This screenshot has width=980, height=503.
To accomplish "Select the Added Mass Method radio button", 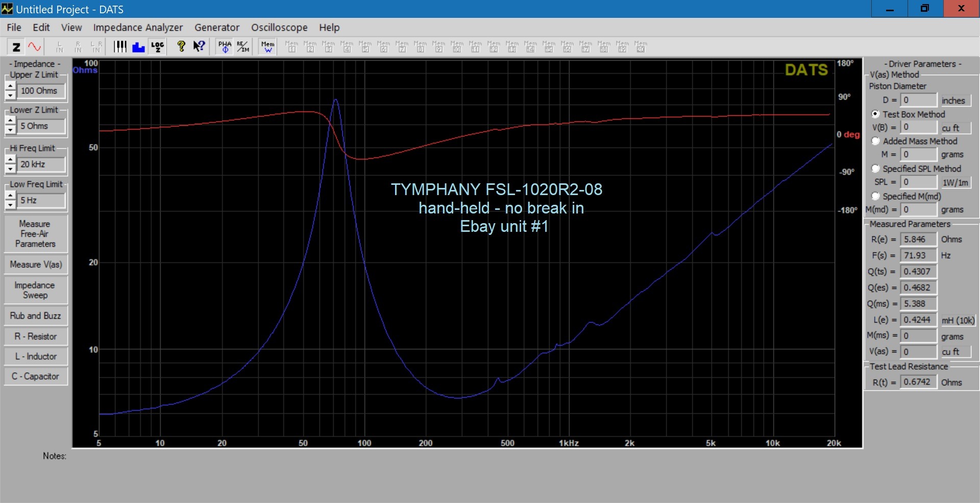I will click(x=875, y=141).
